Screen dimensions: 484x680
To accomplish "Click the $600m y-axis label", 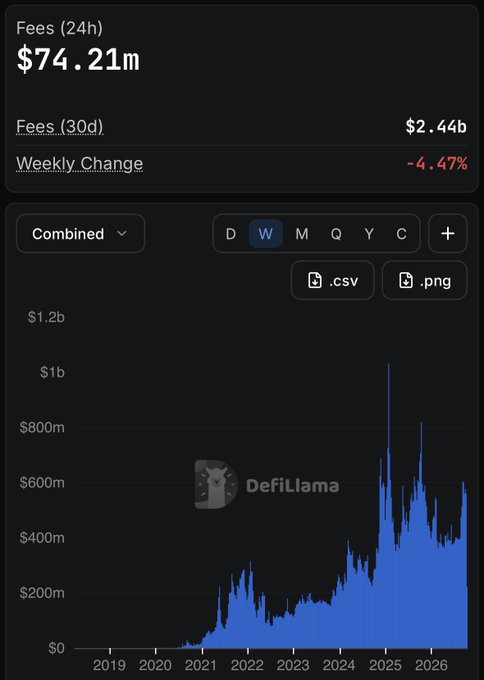I will 42,482.
